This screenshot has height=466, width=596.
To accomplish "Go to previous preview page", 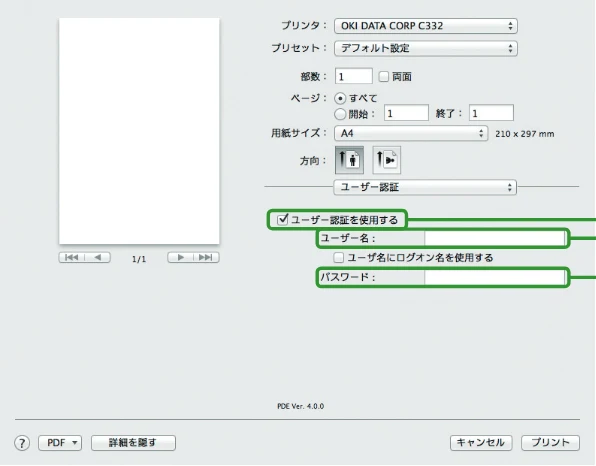I will pyautogui.click(x=98, y=257).
